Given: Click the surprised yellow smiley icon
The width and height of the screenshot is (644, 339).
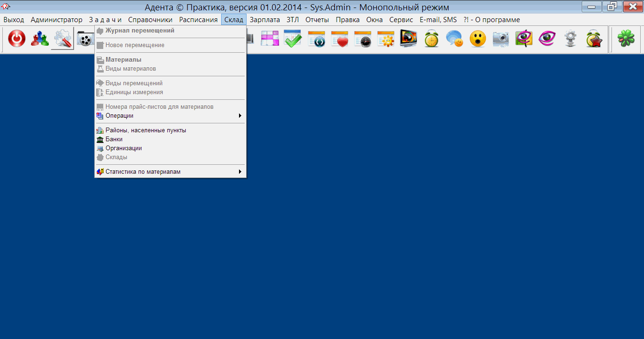Looking at the screenshot, I should click(x=478, y=39).
